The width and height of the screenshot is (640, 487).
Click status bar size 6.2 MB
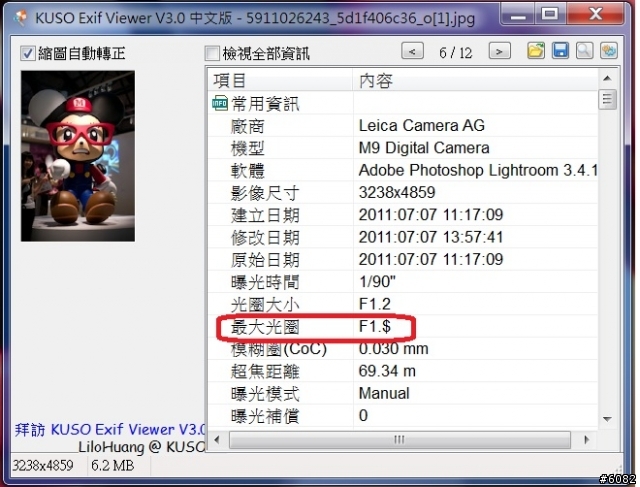pos(112,465)
